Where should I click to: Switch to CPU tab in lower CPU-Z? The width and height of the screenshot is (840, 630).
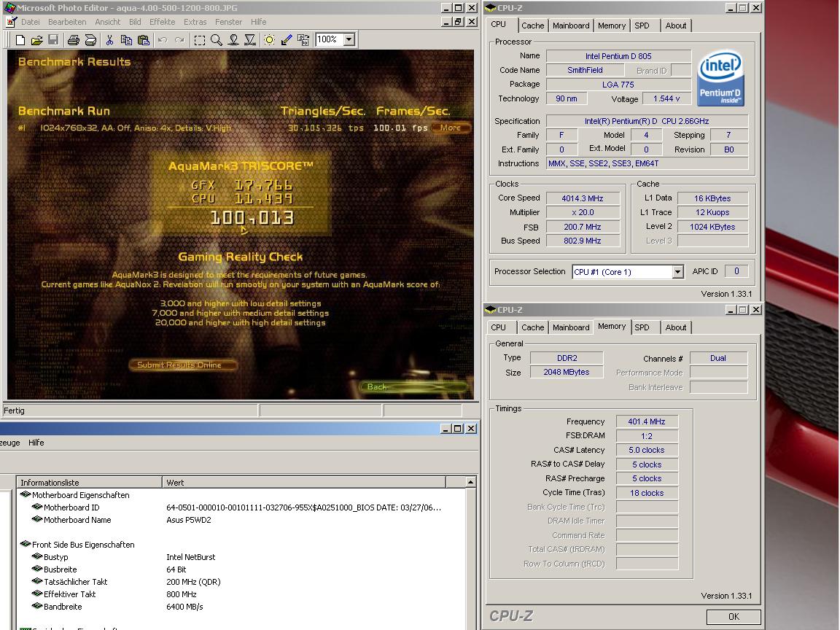pos(498,327)
